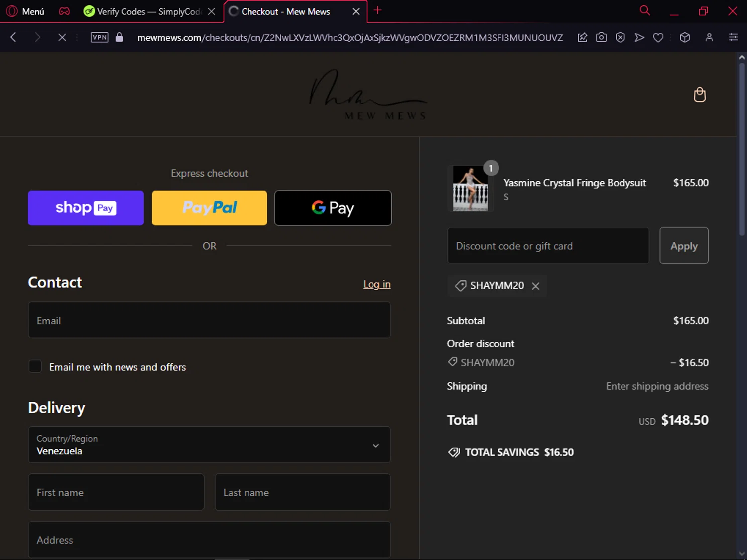Focus the Email input field
Viewport: 747px width, 560px height.
pyautogui.click(x=210, y=320)
